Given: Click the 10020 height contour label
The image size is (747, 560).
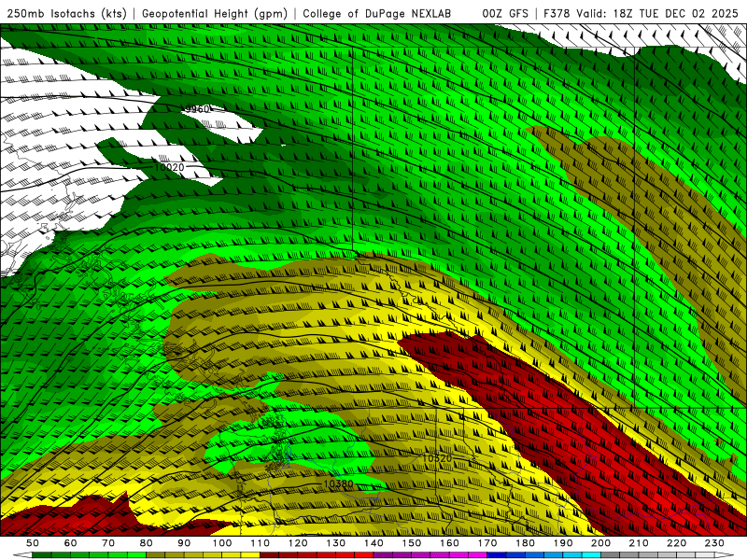Looking at the screenshot, I should click(169, 168).
